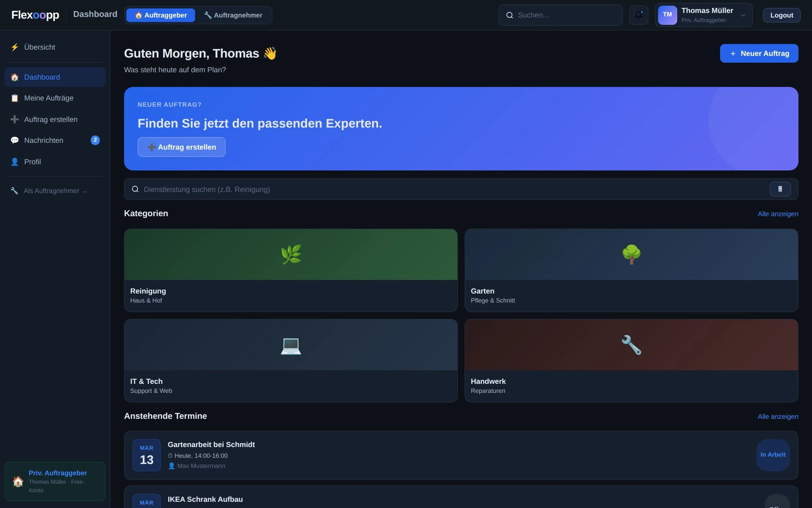Viewport: 812px width, 508px height.
Task: Click the Logout button
Action: (x=782, y=15)
